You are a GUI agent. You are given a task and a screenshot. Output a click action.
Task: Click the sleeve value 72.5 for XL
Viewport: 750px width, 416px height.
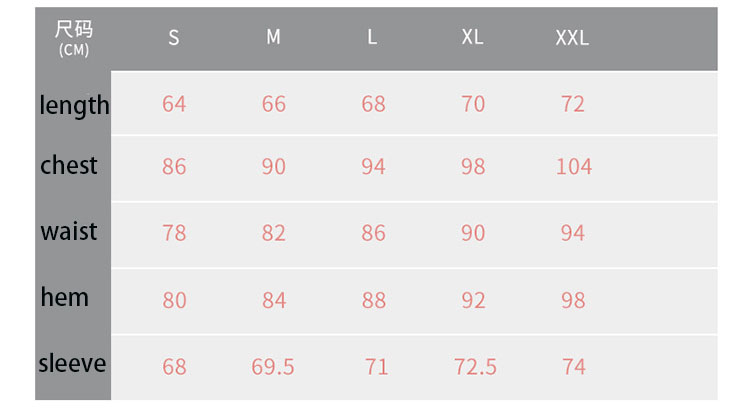click(x=475, y=367)
